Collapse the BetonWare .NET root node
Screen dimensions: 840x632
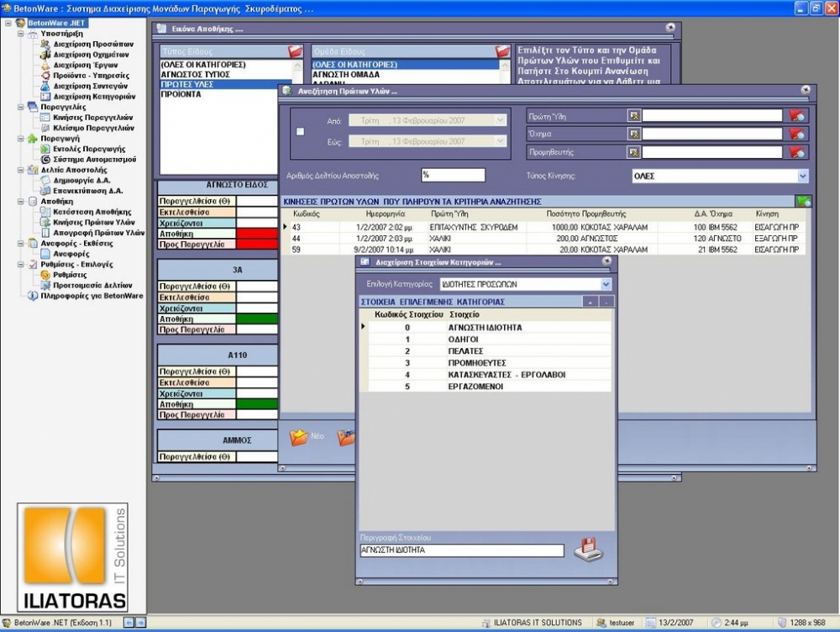point(8,23)
